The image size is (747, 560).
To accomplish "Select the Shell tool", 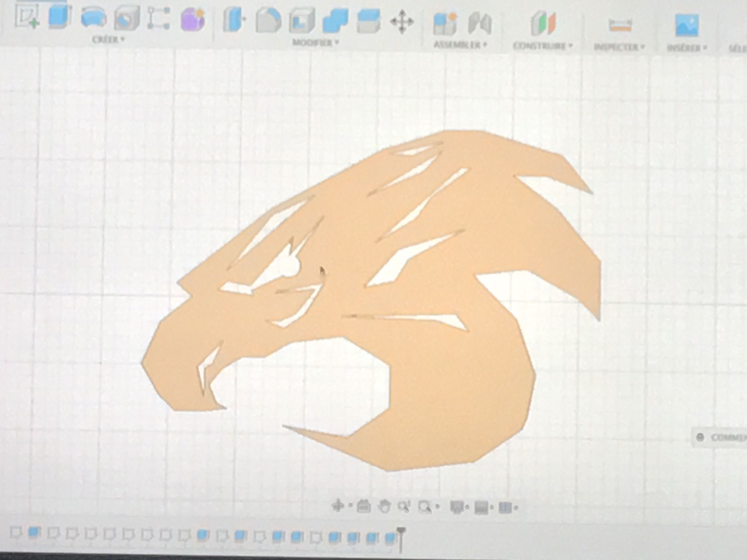I will pyautogui.click(x=302, y=21).
